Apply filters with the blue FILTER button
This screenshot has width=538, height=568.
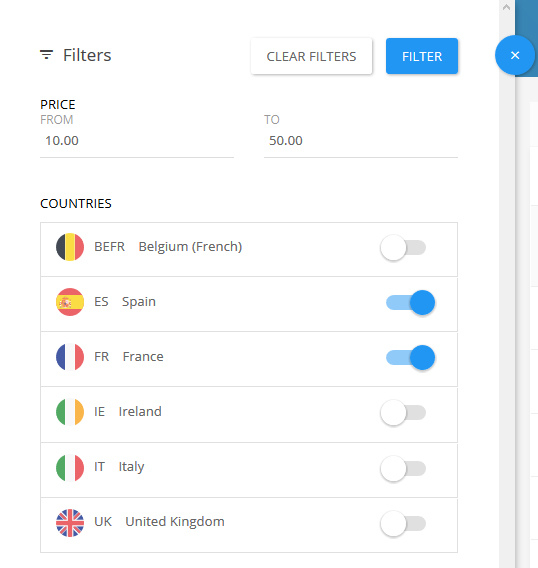click(422, 56)
